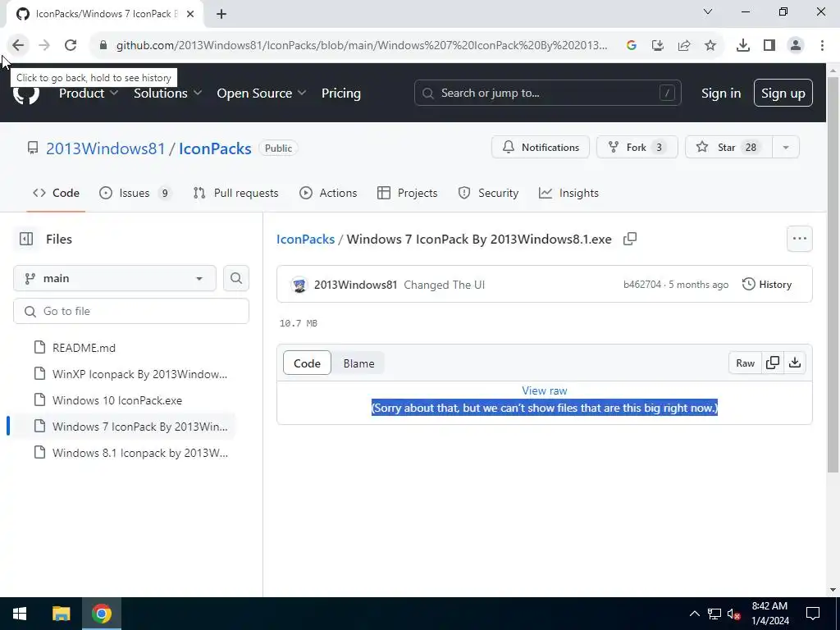Select the Code view toggle

click(x=307, y=363)
